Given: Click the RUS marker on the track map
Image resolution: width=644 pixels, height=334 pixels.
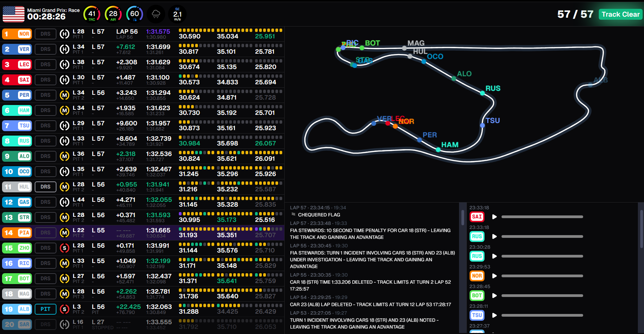Looking at the screenshot, I should pyautogui.click(x=482, y=93).
